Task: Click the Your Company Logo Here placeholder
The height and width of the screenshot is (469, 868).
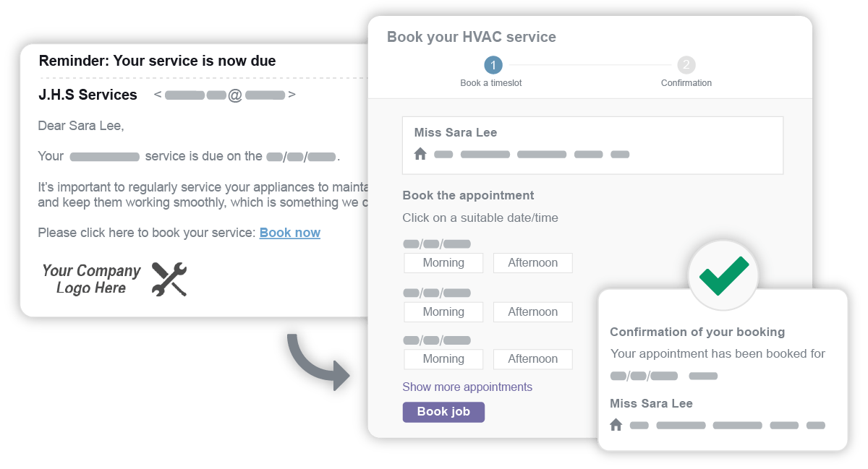Action: (x=91, y=280)
